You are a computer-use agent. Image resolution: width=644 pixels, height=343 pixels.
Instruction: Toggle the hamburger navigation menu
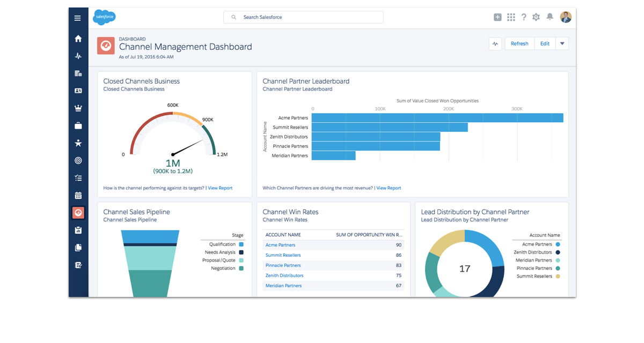coord(78,18)
